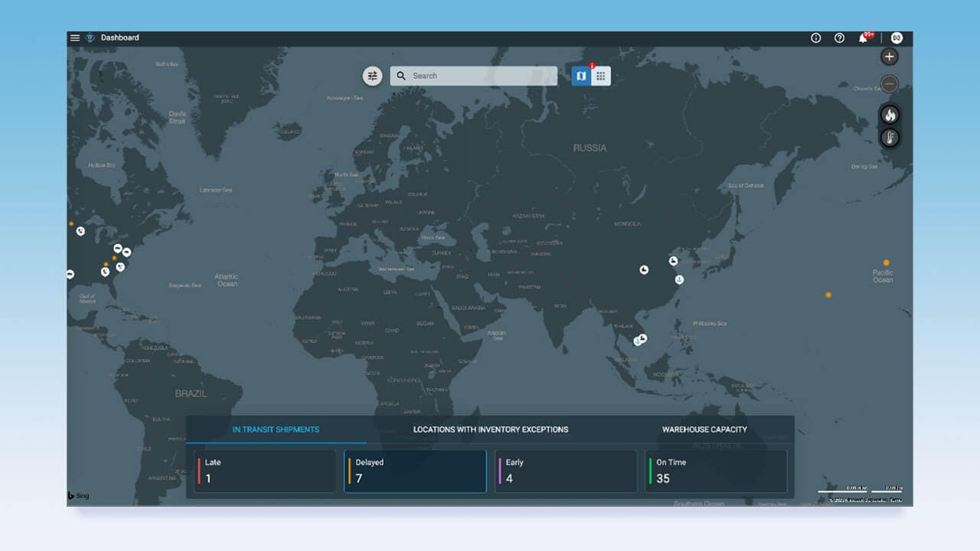Open Locations With Inventory Exceptions tab
The height and width of the screenshot is (551, 980).
click(491, 429)
